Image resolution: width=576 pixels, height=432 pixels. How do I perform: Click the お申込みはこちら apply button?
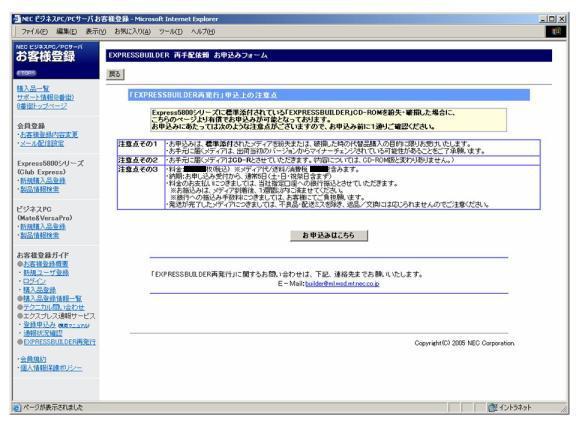point(329,235)
